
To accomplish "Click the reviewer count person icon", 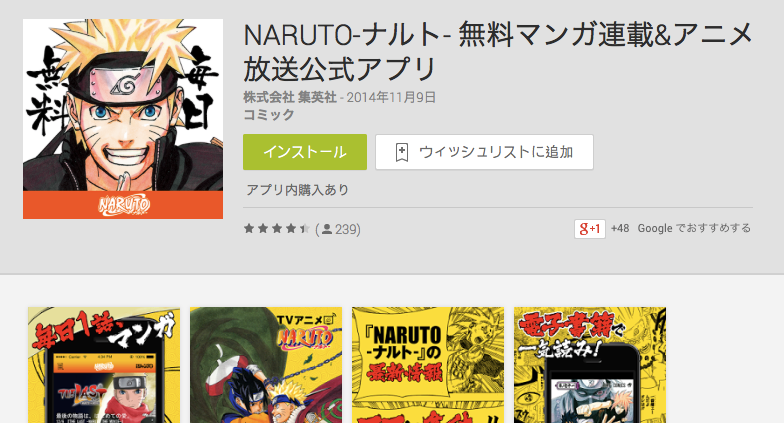I will [x=327, y=229].
